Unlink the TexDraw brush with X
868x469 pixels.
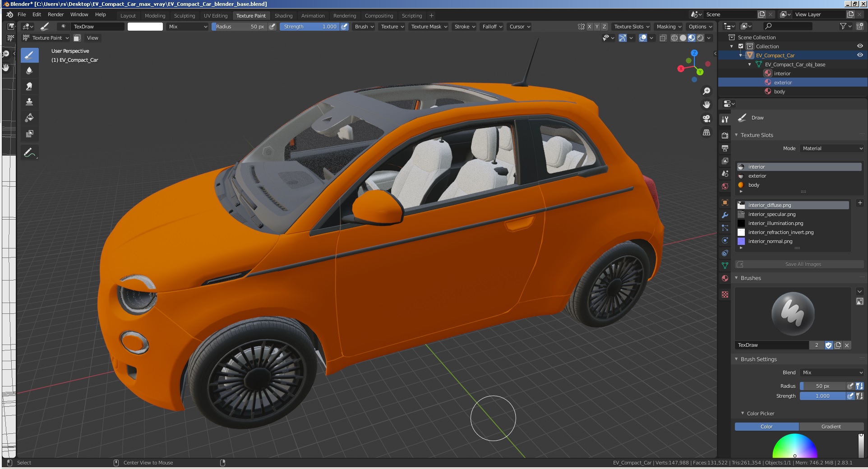[847, 345]
